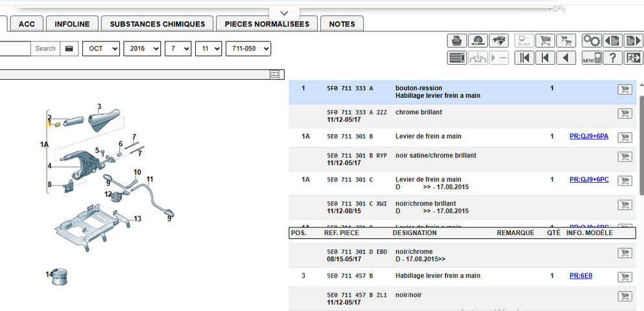
Task: Click the PR:QJ9+6PA model info link
Action: (589, 136)
